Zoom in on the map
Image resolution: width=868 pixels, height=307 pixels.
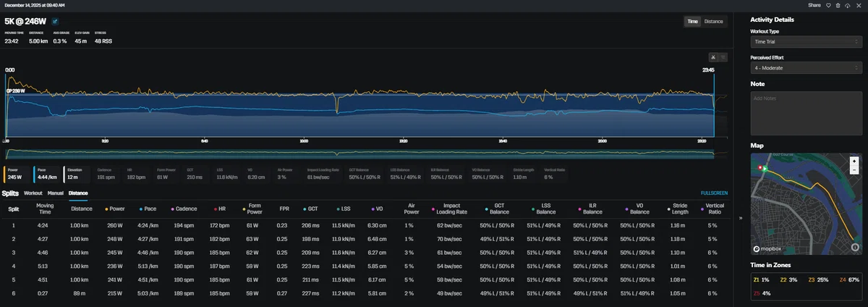tap(854, 161)
